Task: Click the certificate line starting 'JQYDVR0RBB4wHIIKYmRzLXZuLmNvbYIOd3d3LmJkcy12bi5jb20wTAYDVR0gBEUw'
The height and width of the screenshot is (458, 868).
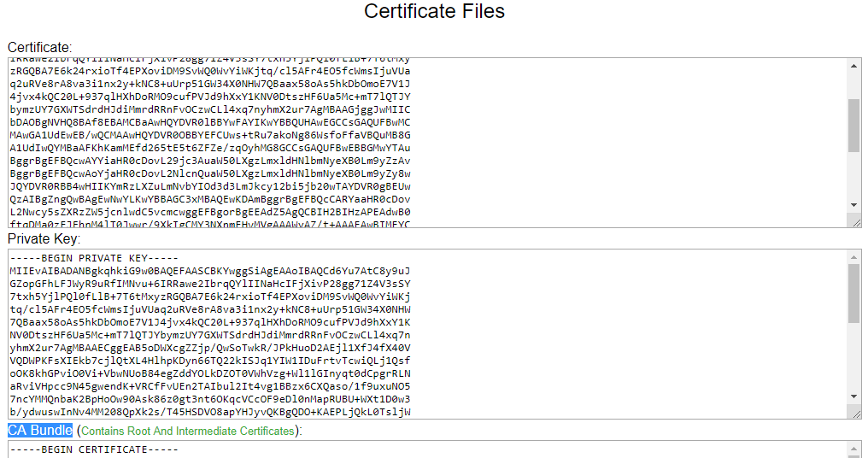Action: click(x=210, y=186)
